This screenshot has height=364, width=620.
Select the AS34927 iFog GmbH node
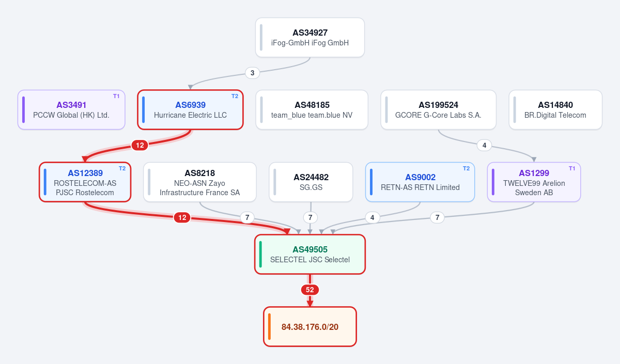coord(310,37)
